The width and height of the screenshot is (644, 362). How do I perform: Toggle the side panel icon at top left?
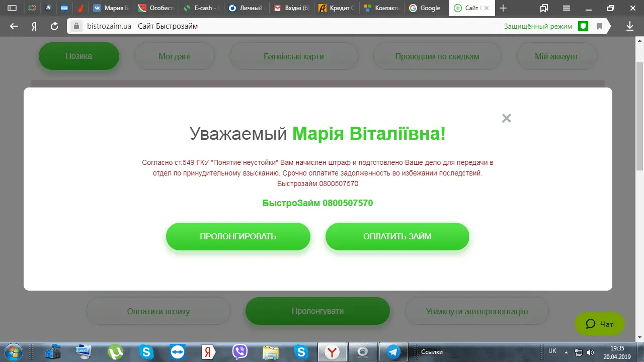[x=12, y=8]
